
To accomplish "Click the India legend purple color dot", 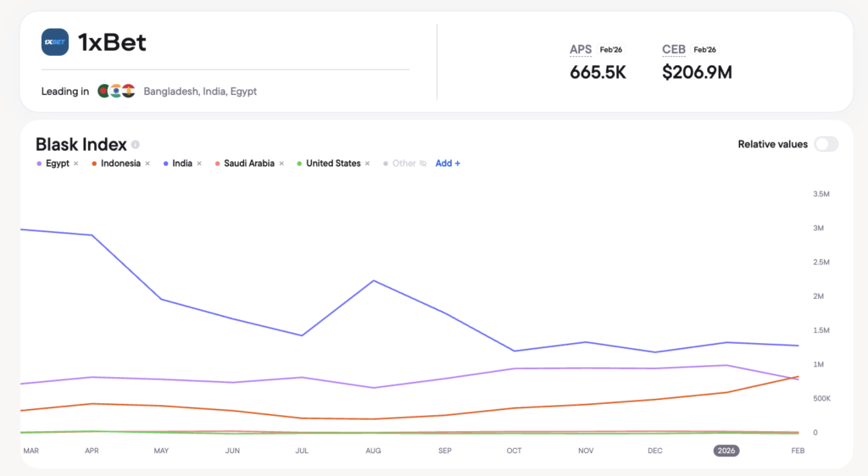I will (x=164, y=163).
